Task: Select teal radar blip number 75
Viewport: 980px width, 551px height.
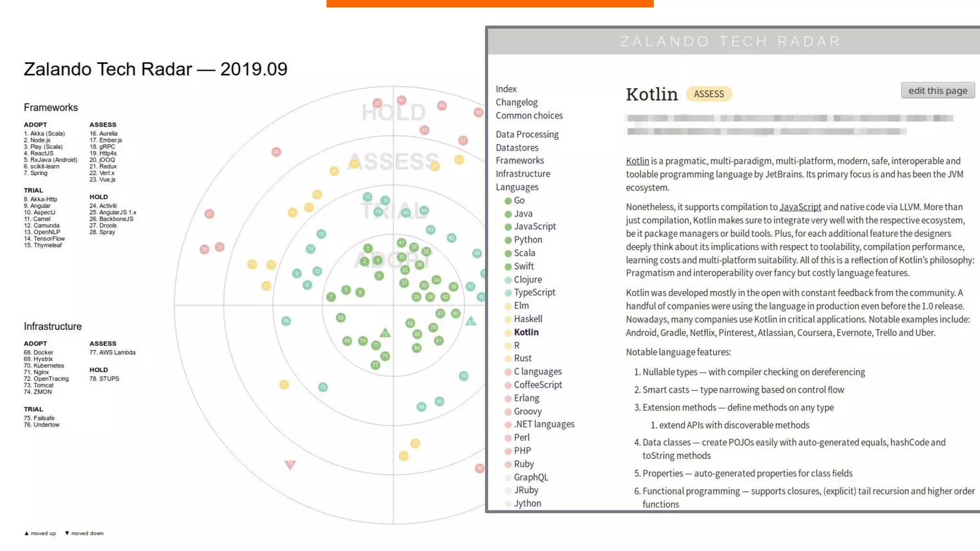Action: coord(323,387)
